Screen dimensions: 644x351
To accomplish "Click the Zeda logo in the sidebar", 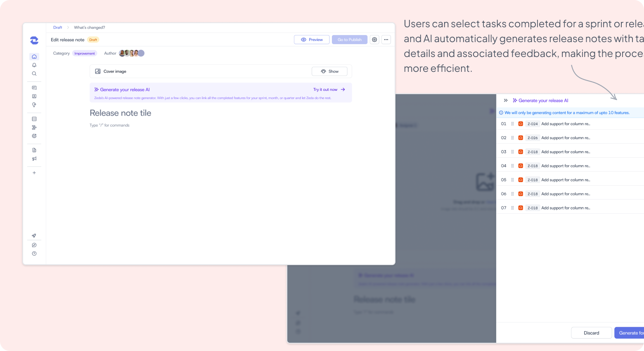I will point(34,40).
